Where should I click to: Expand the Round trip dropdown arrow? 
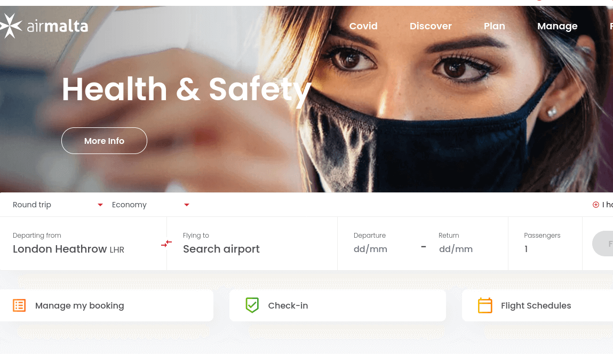100,205
